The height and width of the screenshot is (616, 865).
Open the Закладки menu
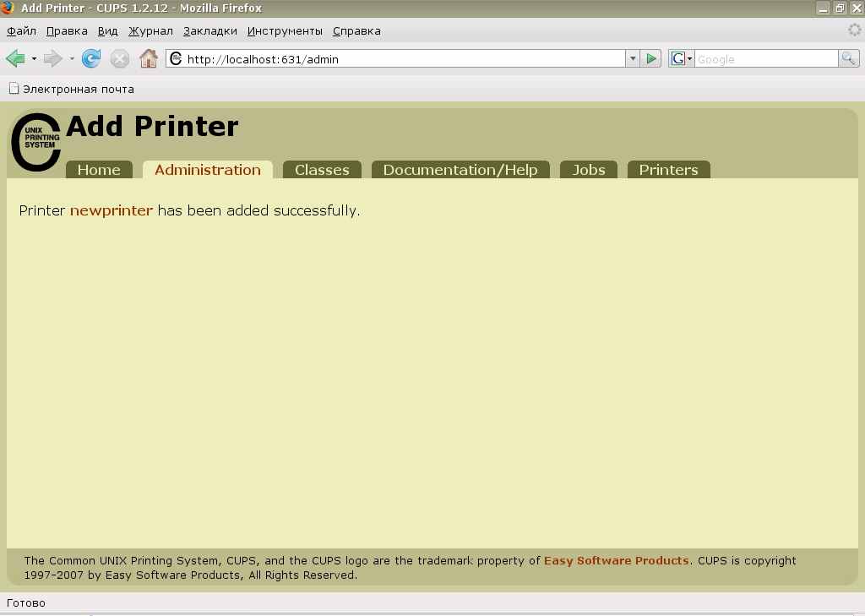(x=210, y=31)
